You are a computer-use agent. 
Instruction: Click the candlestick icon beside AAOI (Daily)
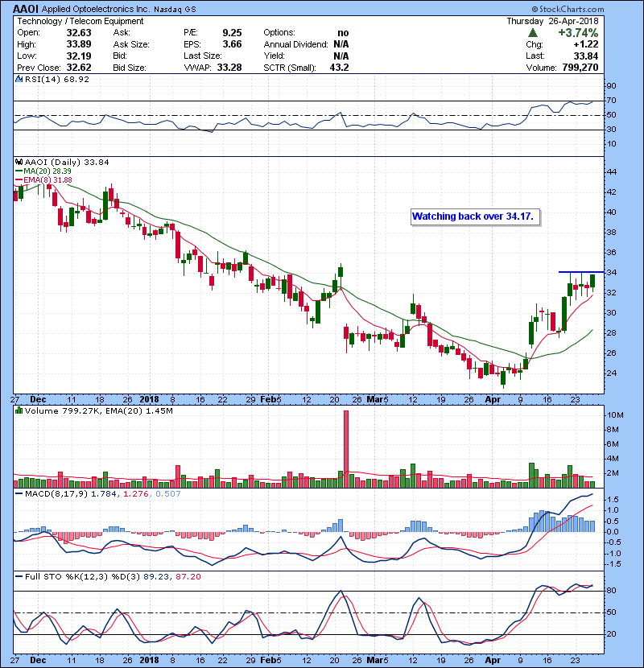pos(19,162)
